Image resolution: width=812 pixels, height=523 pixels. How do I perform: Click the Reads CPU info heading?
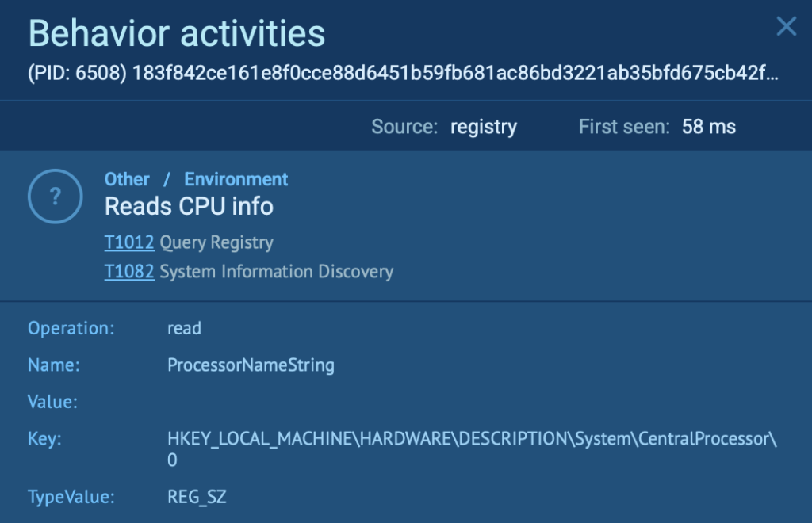[x=189, y=207]
